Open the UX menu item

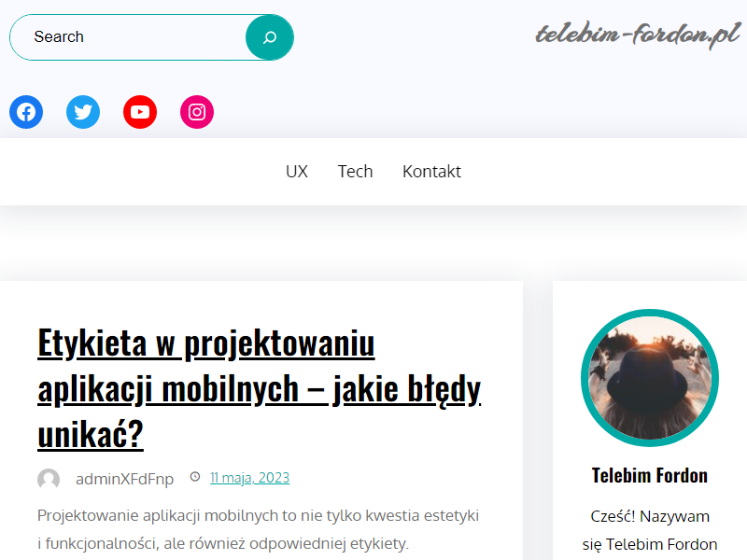coord(297,172)
